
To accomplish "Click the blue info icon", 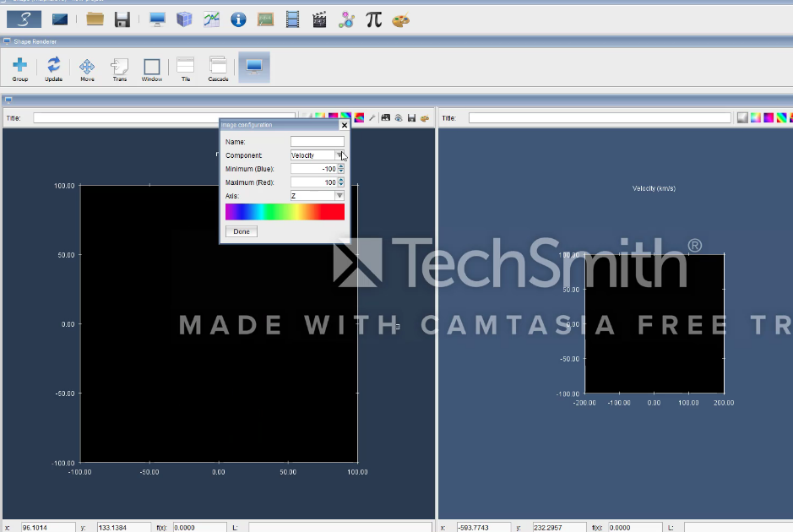I will point(238,19).
